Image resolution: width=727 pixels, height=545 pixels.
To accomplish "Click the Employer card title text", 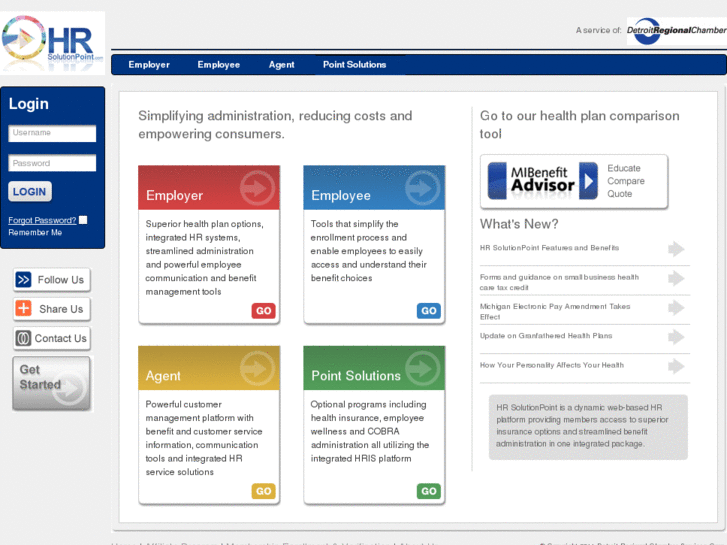I will tap(174, 195).
